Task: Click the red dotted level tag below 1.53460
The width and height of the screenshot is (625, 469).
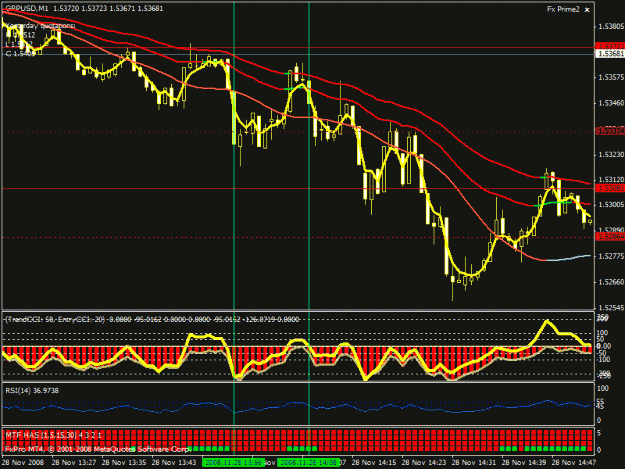Action: (x=610, y=131)
